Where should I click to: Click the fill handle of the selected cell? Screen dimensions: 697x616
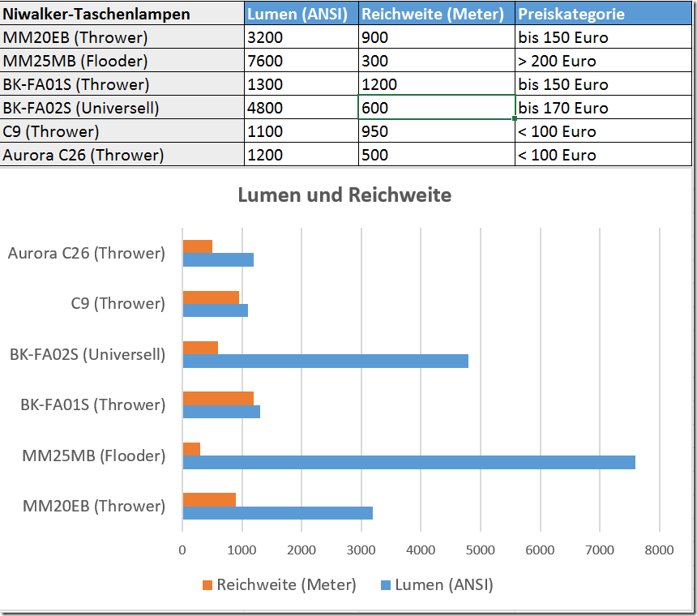515,118
